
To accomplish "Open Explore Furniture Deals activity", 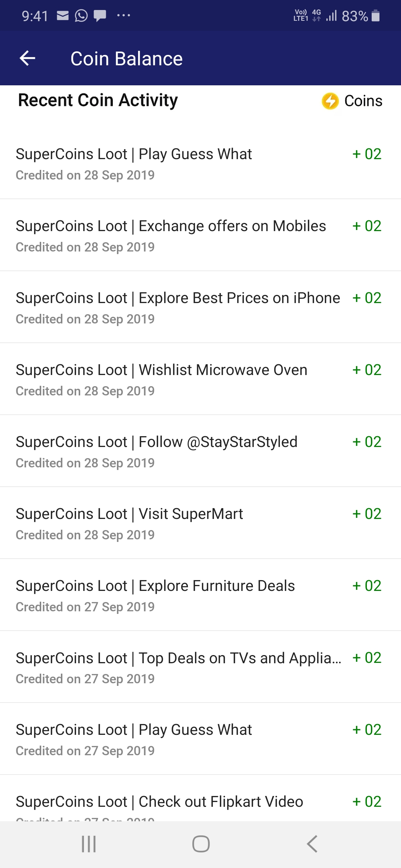I will [200, 595].
